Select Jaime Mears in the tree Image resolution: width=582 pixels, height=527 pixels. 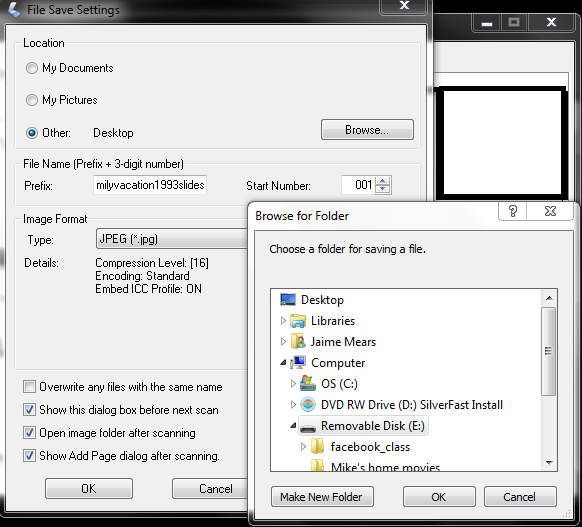[343, 342]
